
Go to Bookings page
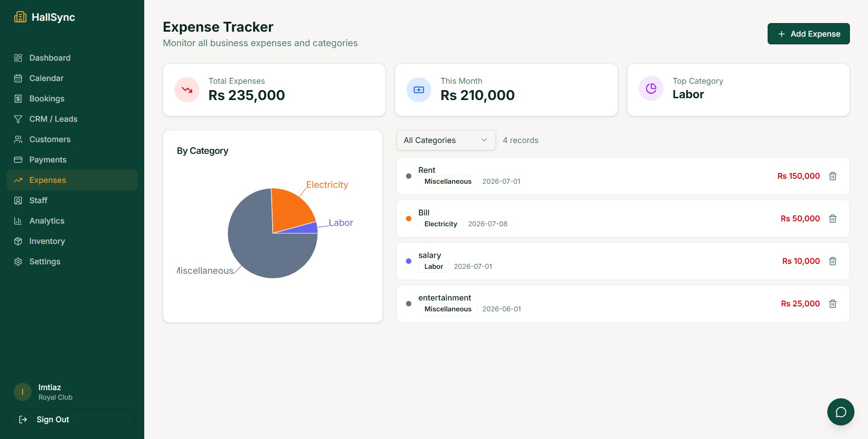[x=72, y=99]
